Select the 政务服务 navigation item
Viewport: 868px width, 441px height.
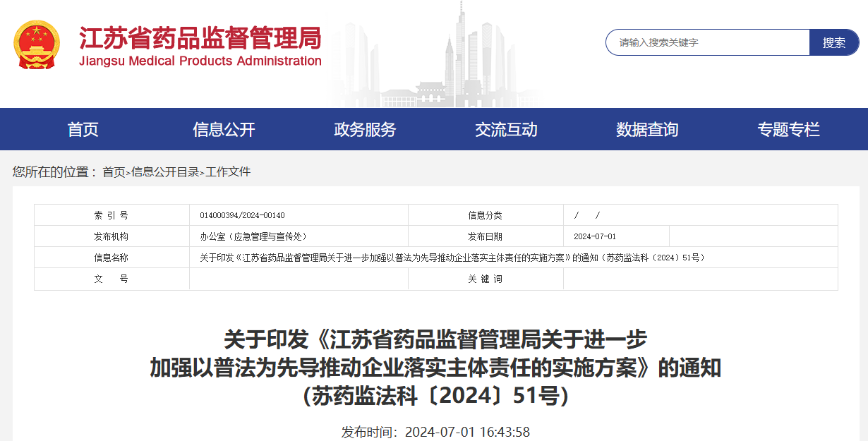pyautogui.click(x=365, y=130)
